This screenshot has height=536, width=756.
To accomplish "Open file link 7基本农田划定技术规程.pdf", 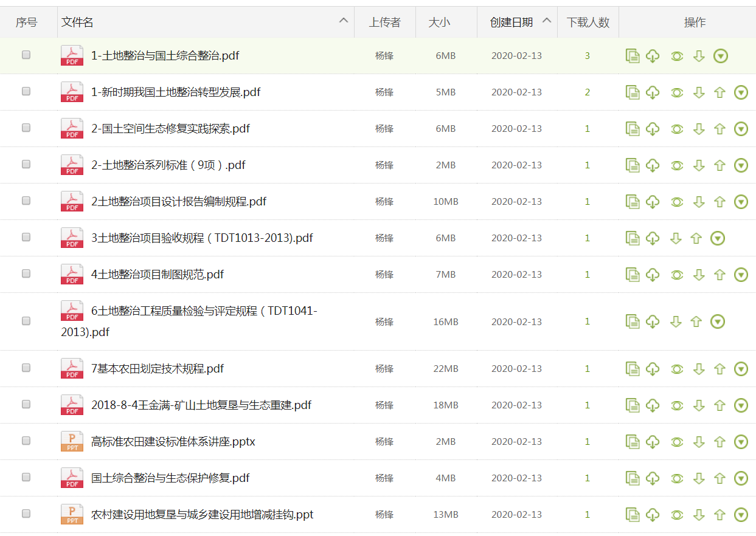I will pos(158,369).
